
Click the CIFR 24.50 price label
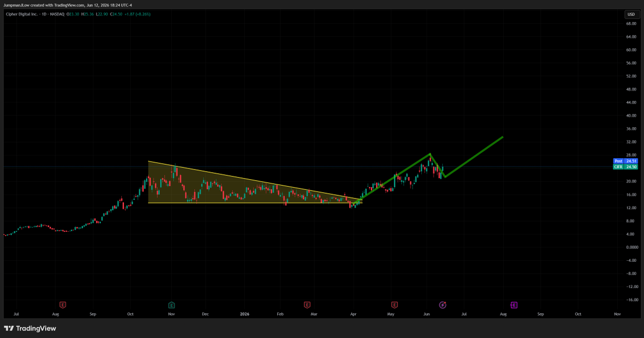625,167
